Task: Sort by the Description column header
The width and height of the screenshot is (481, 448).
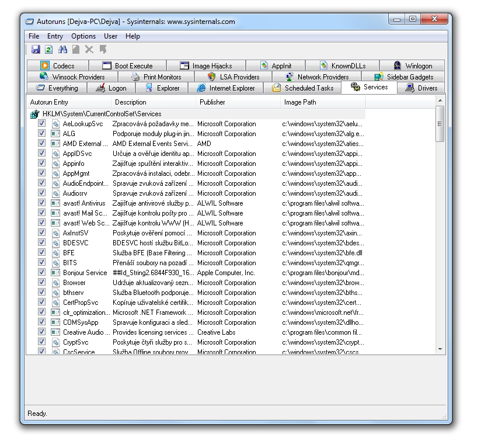Action: 154,102
